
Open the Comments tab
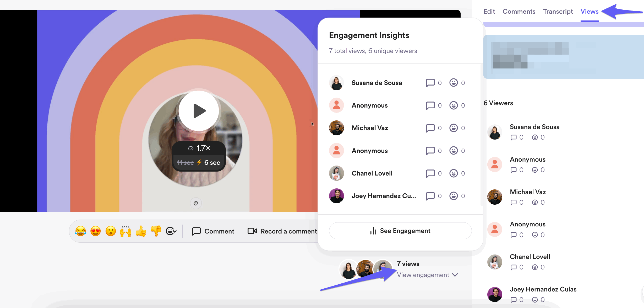click(519, 12)
